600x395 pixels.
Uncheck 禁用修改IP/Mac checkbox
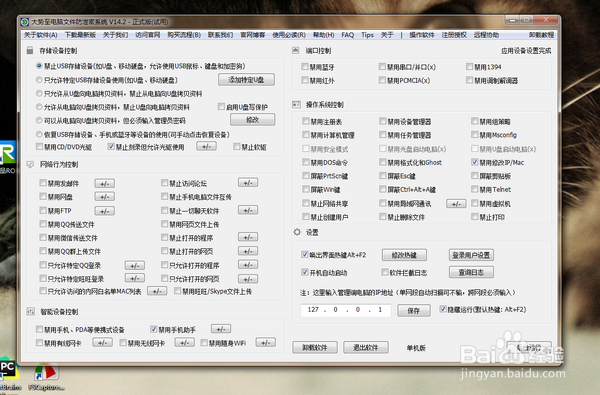tap(474, 162)
